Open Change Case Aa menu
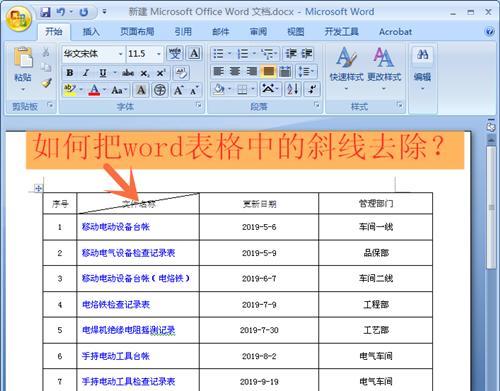 coord(119,90)
